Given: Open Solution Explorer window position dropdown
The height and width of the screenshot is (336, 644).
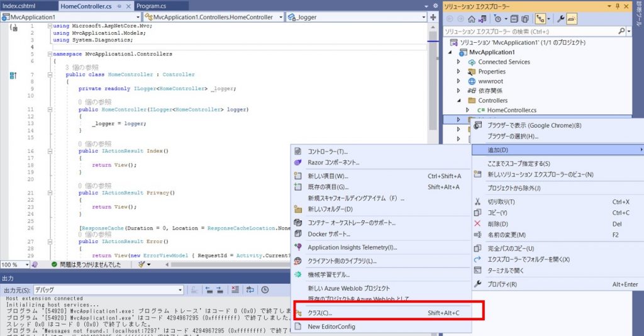Looking at the screenshot, I should pos(609,6).
